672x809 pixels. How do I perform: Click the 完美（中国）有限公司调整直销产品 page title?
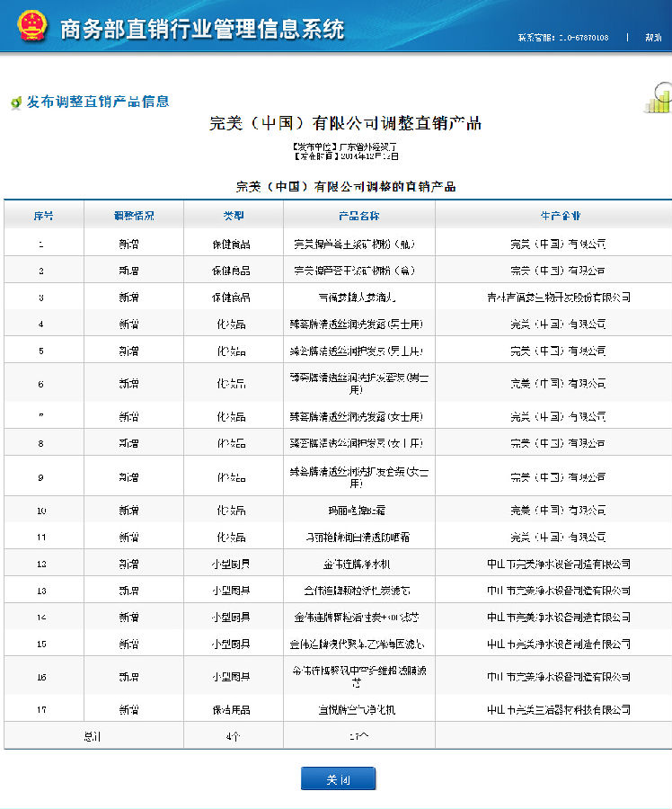click(x=345, y=123)
